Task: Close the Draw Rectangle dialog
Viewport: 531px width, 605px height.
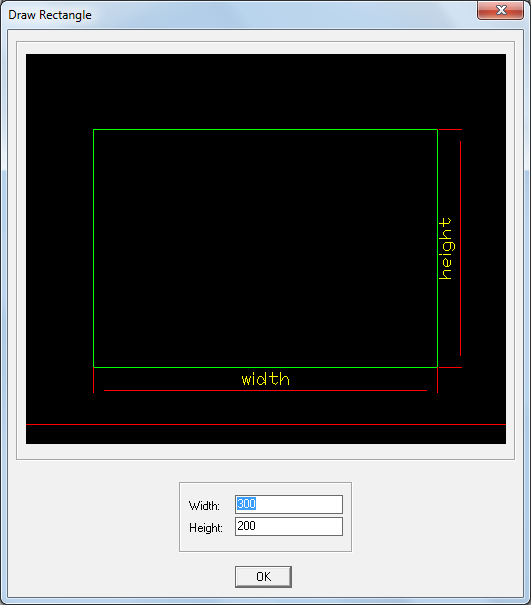Action: coord(500,10)
